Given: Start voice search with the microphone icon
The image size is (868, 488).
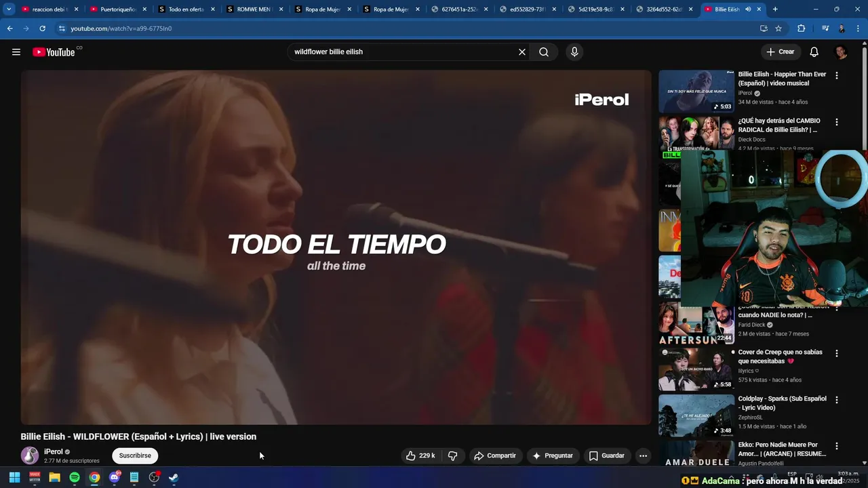Looking at the screenshot, I should 574,52.
